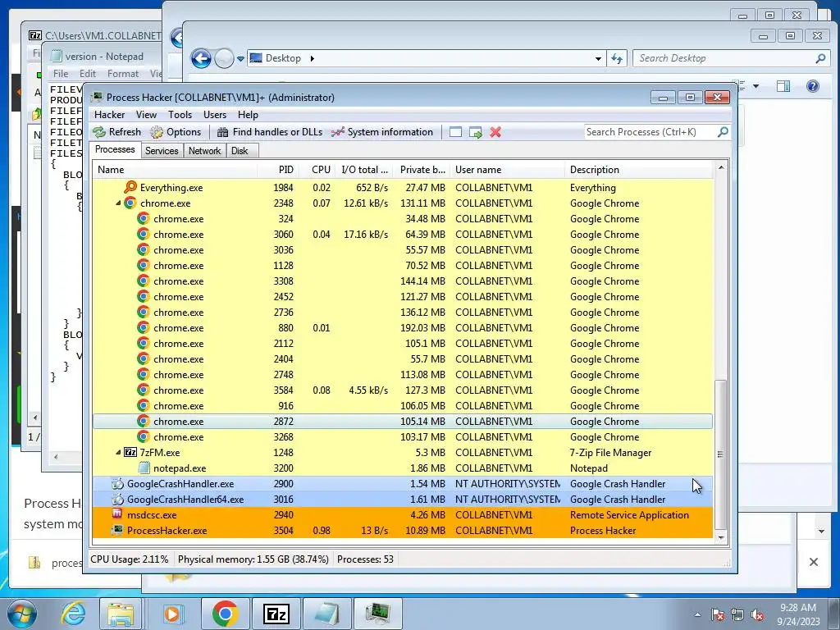Open Windows Media Player taskbar icon
The width and height of the screenshot is (840, 630).
pos(172,614)
